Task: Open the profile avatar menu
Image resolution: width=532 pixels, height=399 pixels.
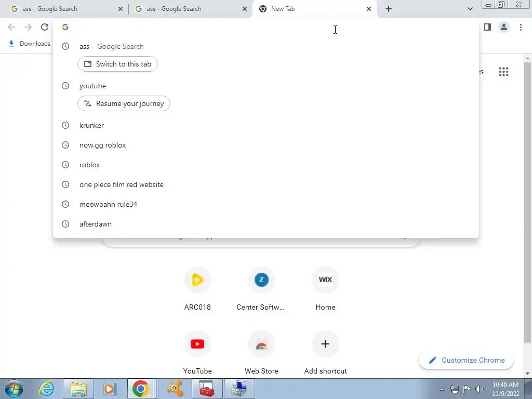Action: 504,27
